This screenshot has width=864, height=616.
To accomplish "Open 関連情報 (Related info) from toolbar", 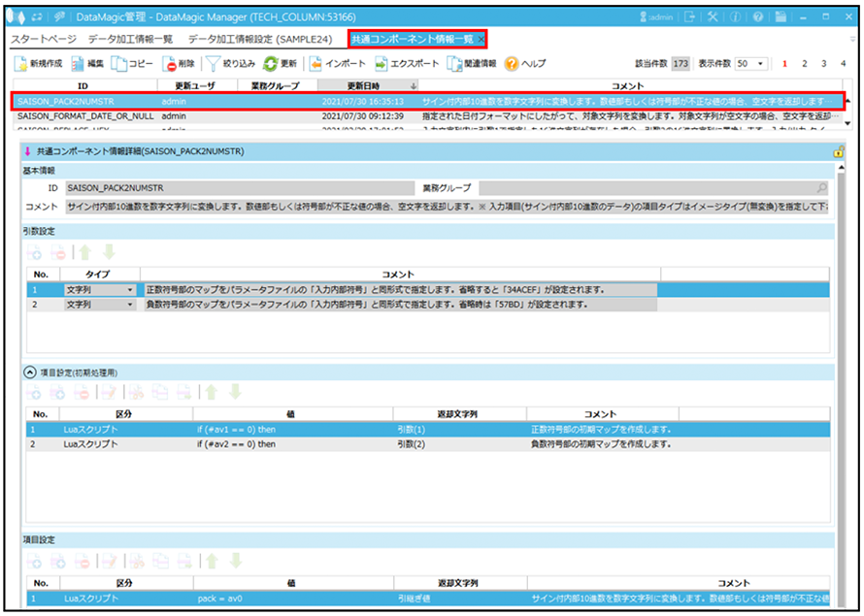I will (x=453, y=64).
